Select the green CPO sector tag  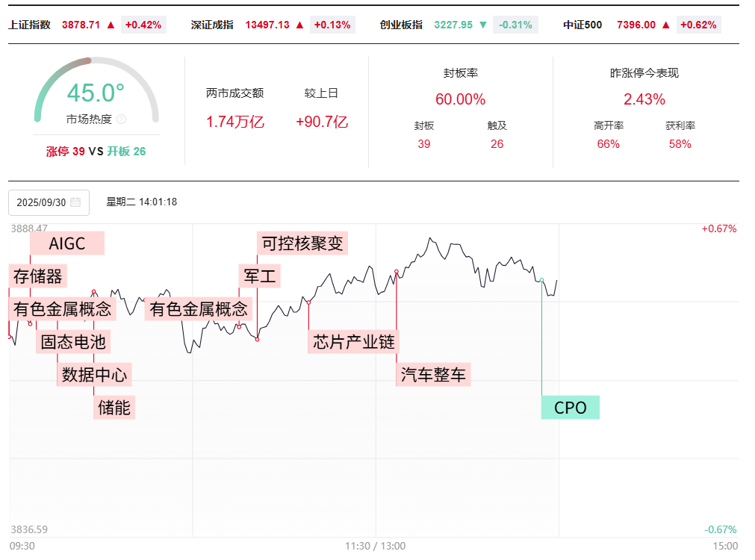(571, 408)
